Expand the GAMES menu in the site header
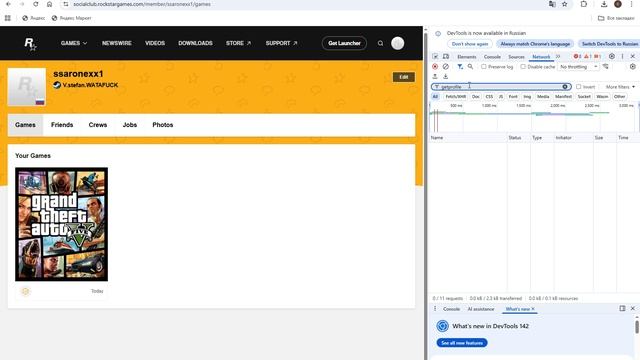 tap(74, 43)
